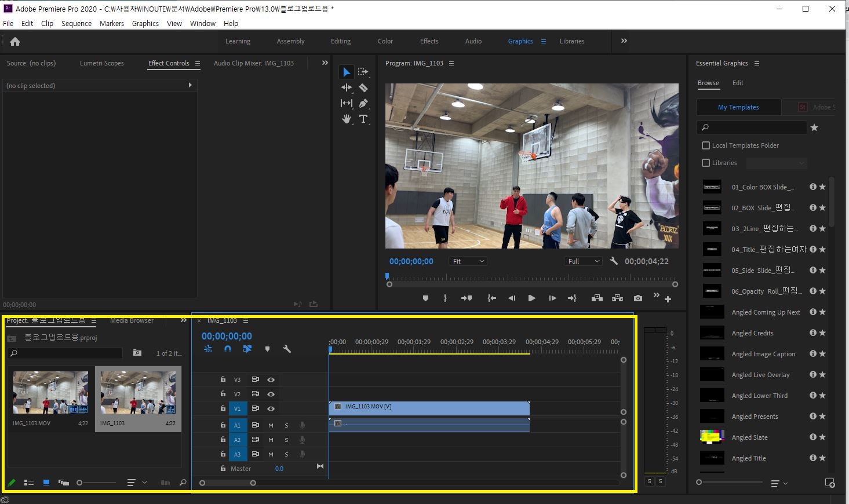Select the Pen tool

click(363, 104)
